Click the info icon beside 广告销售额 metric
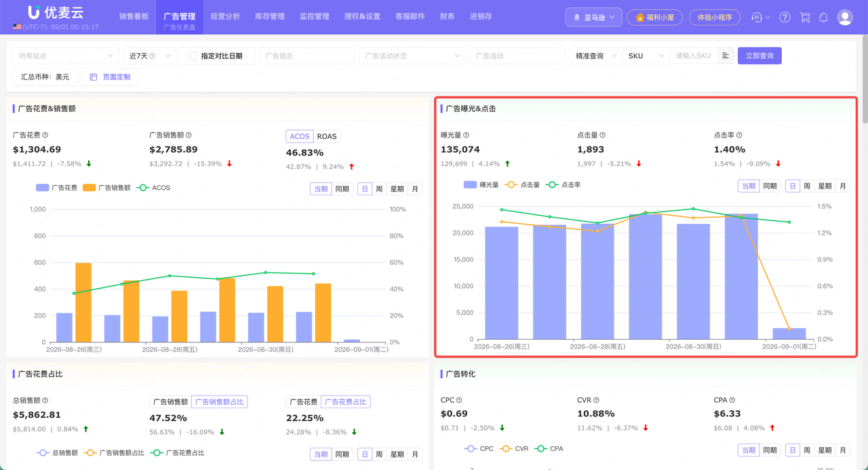 coord(189,135)
